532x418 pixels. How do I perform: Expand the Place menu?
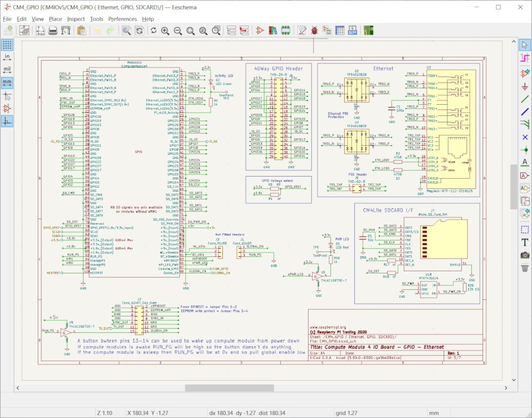pyautogui.click(x=55, y=19)
